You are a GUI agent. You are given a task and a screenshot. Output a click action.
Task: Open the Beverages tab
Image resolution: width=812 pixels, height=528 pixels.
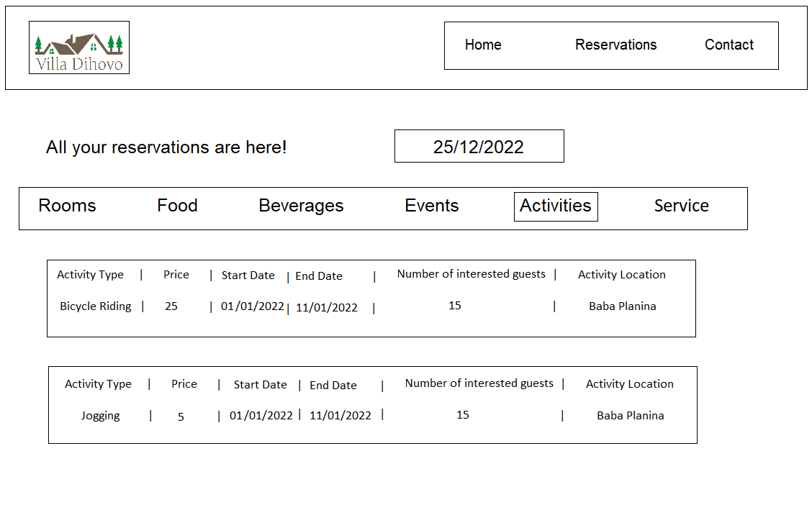301,206
